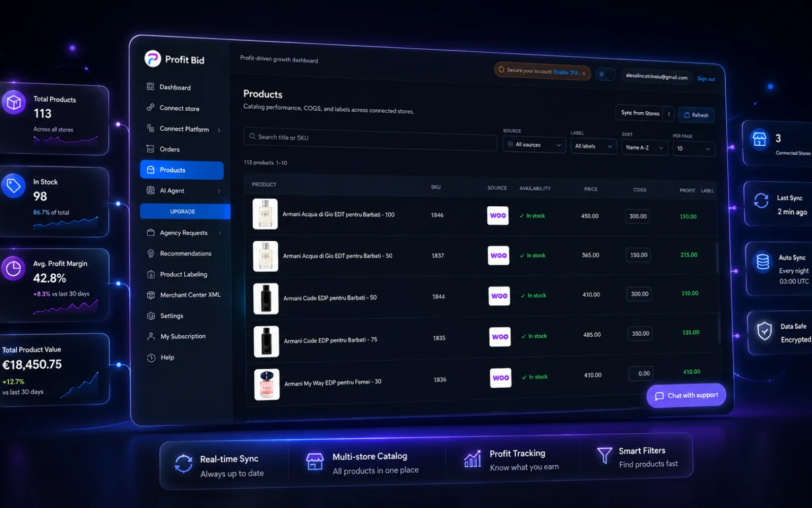Open the Orders menu item
This screenshot has height=508, width=812.
coord(170,149)
